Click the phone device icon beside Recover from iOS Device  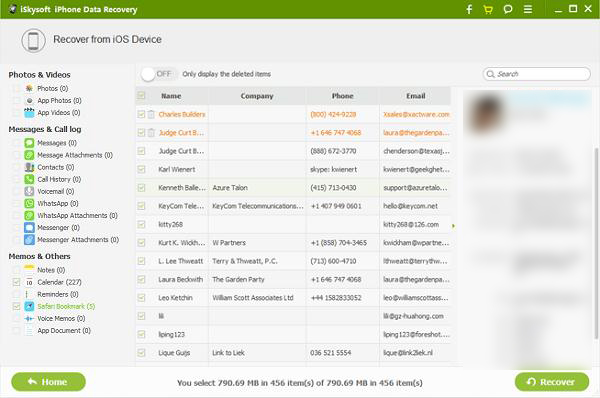[33, 40]
